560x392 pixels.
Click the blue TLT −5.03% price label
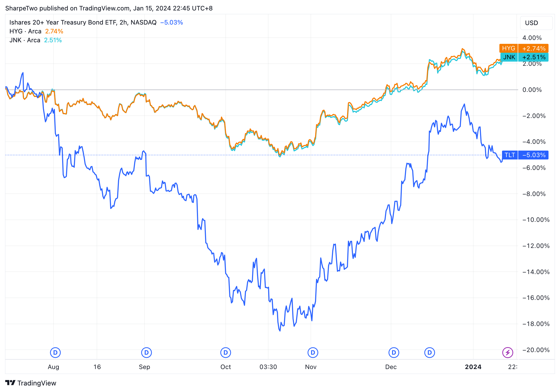coord(525,155)
